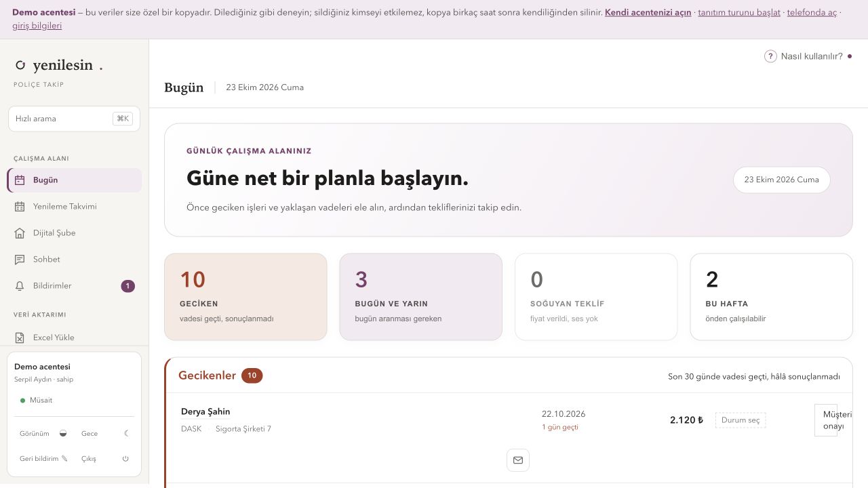Open the Müsait availability status selector

(x=37, y=401)
